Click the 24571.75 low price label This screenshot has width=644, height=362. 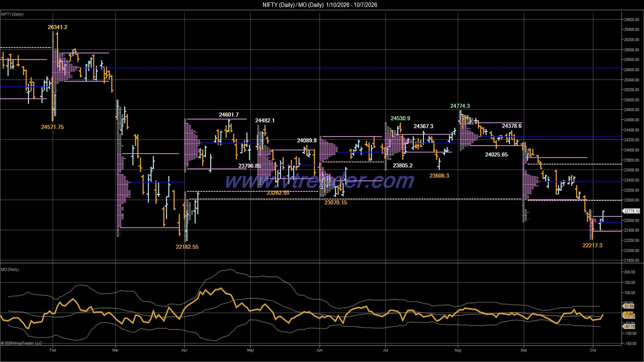pyautogui.click(x=52, y=127)
